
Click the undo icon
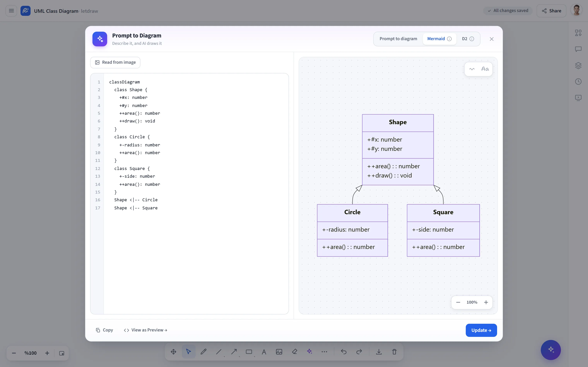pos(344,352)
